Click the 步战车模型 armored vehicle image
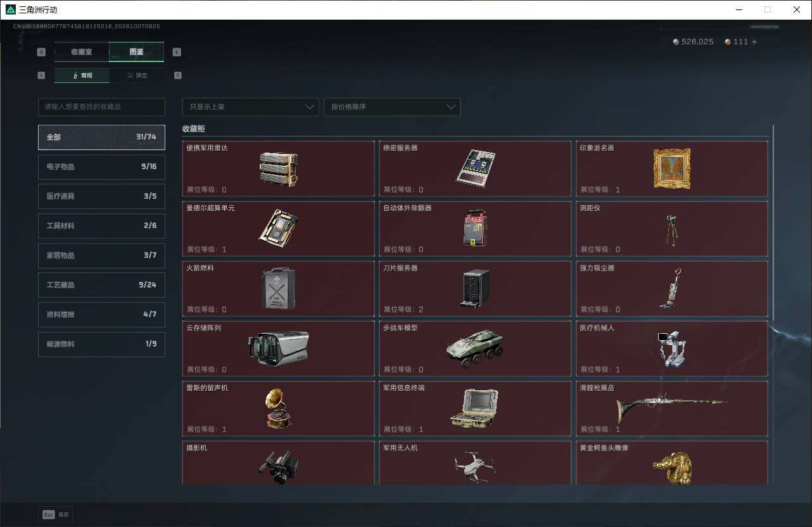Image resolution: width=812 pixels, height=527 pixels. coord(475,348)
